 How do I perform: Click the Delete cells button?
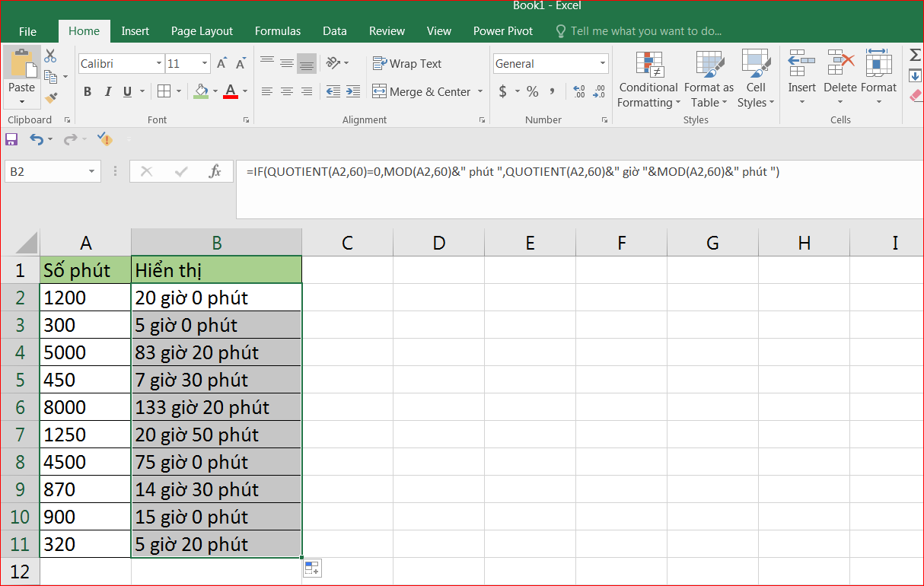click(840, 74)
